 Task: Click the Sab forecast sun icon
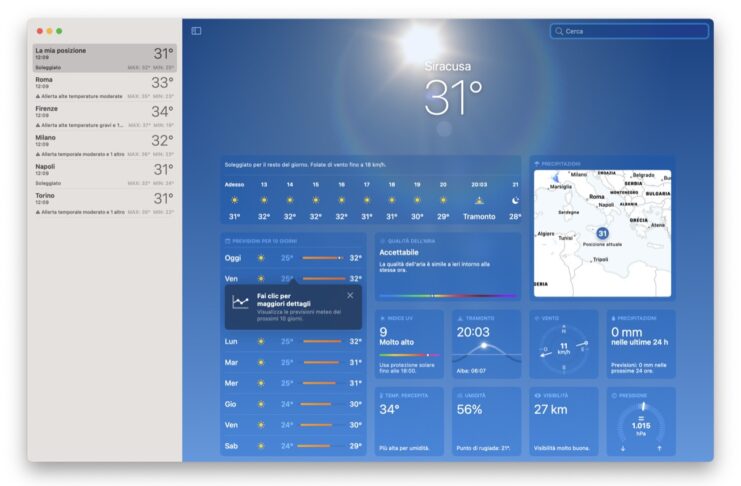pyautogui.click(x=261, y=446)
